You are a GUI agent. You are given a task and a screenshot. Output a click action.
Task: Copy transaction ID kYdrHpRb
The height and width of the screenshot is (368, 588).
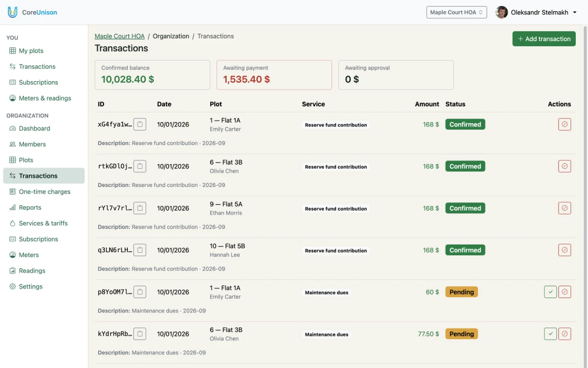tap(140, 333)
